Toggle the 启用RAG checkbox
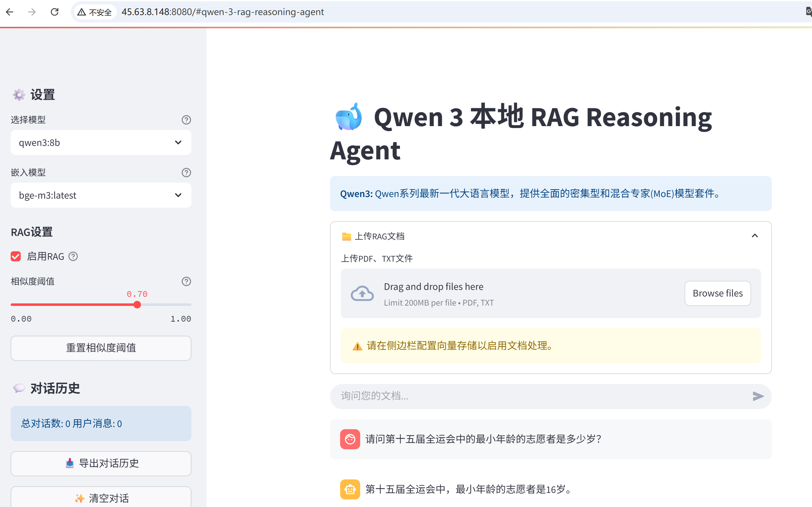Image resolution: width=812 pixels, height=507 pixels. tap(16, 257)
